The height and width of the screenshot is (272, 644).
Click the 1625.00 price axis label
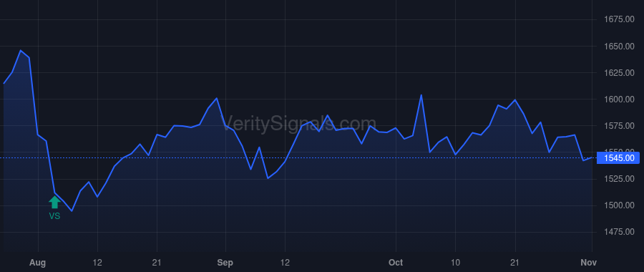[x=620, y=73]
